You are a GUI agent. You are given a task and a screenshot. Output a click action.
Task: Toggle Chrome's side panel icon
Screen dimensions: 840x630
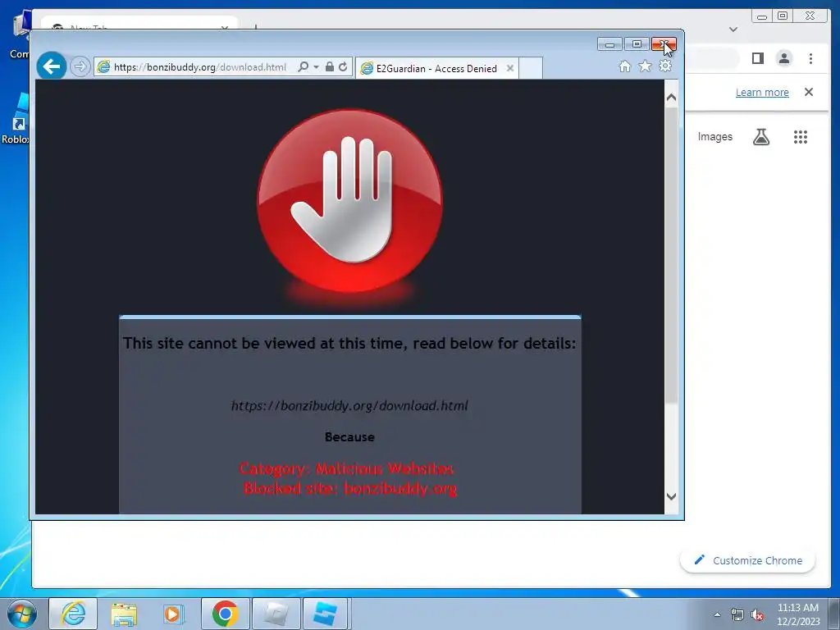point(757,58)
